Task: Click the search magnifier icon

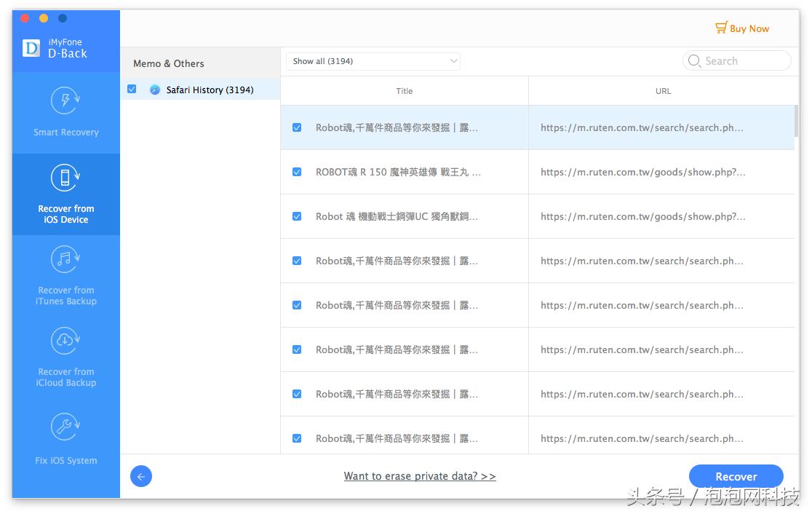Action: pos(694,61)
